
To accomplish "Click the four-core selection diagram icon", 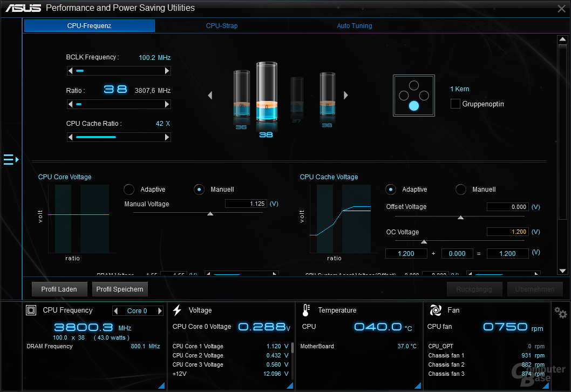I will point(413,96).
